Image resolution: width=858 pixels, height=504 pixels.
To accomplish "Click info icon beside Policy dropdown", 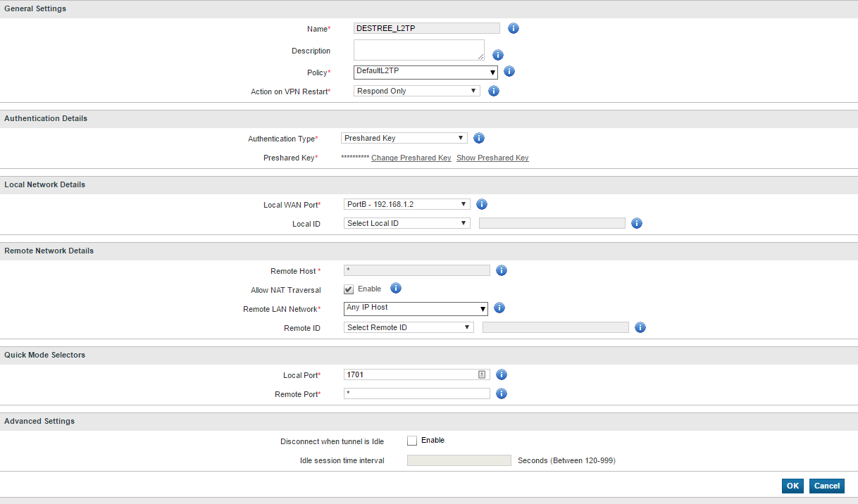I will 509,71.
